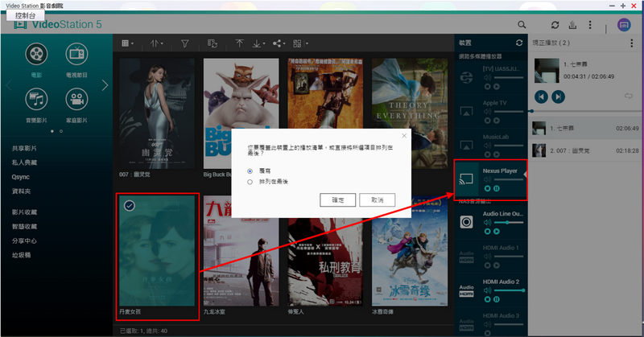
Task: Open 共享影片 in sidebar
Action: tap(24, 148)
